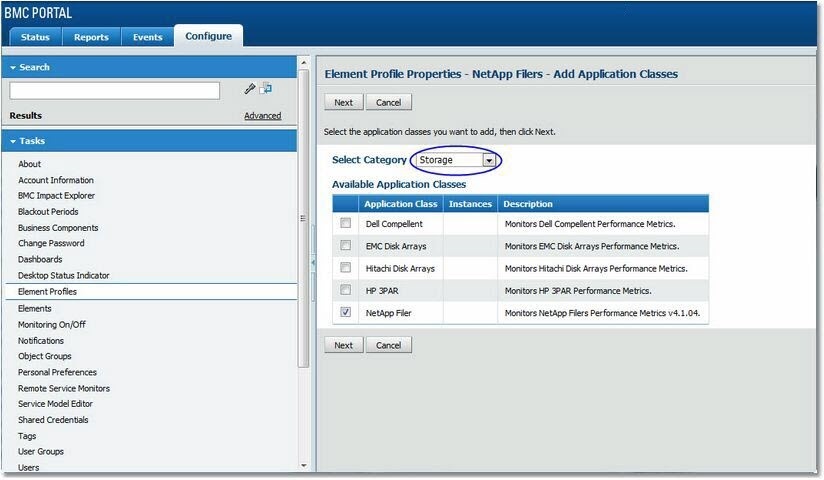
Task: Open Desktop Status Indicator task
Action: pyautogui.click(x=64, y=275)
